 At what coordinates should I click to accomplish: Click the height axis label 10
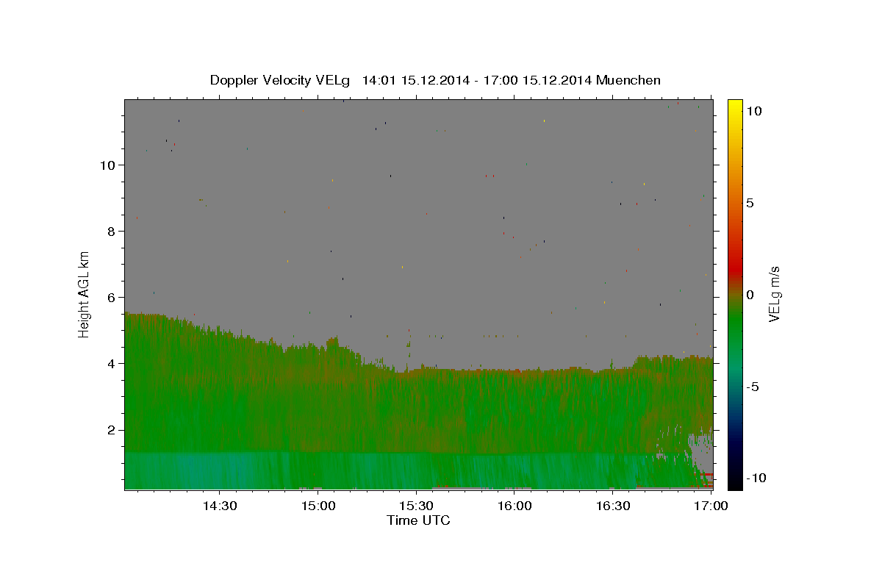point(107,165)
